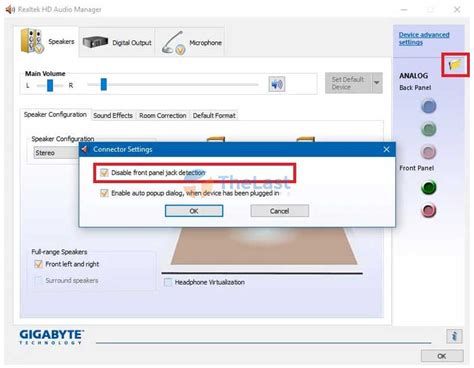This screenshot has height=368, width=474.
Task: Toggle Disable front panel jack detection
Action: (104, 173)
